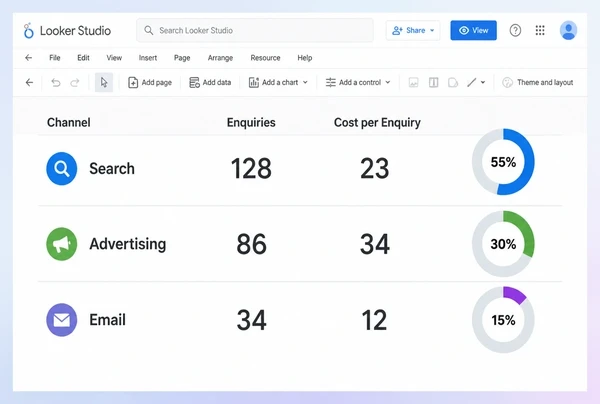600x404 pixels.
Task: Select the Search channel label
Action: click(112, 169)
